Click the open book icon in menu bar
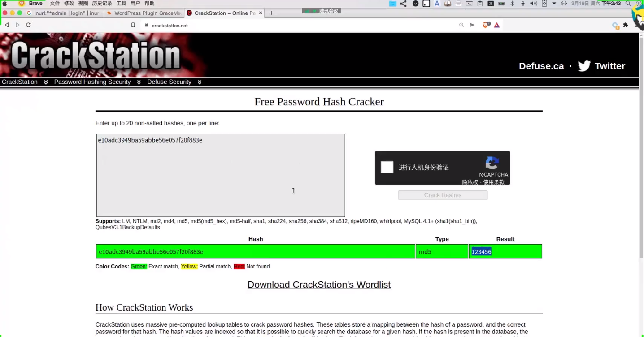 448,4
